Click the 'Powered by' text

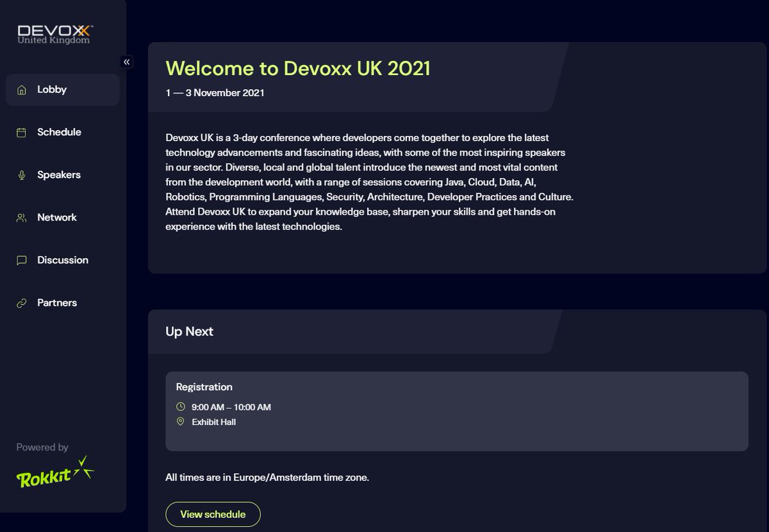pos(42,447)
